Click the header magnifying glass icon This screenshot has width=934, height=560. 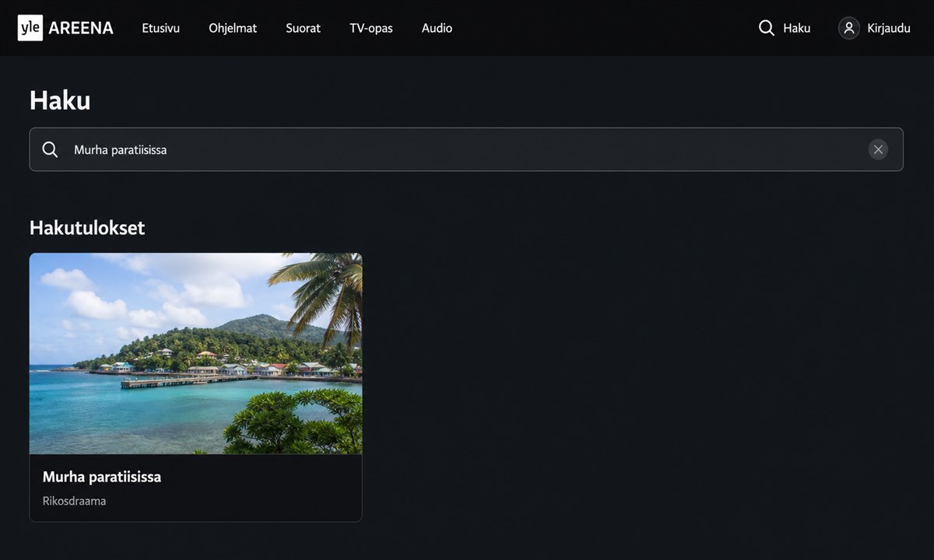tap(767, 28)
